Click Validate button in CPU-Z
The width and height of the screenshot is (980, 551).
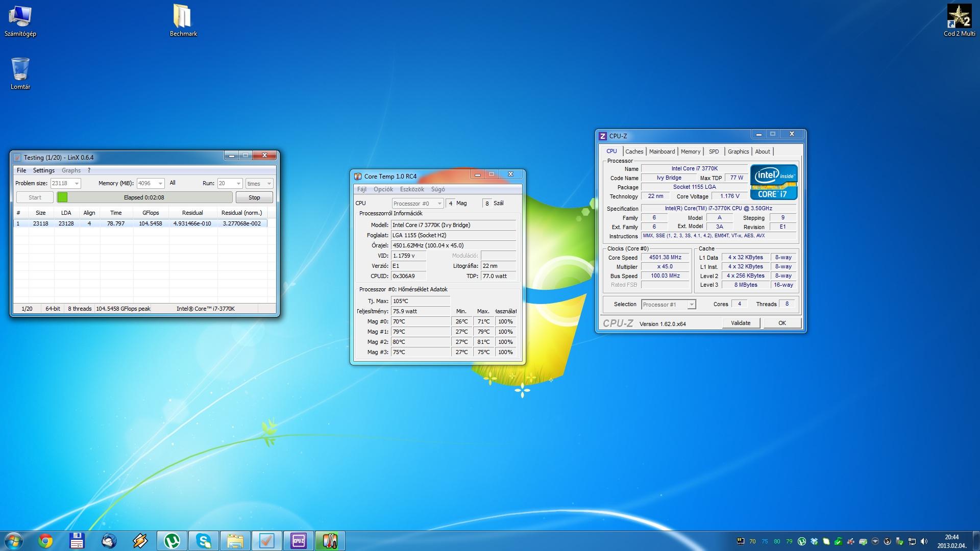(741, 323)
